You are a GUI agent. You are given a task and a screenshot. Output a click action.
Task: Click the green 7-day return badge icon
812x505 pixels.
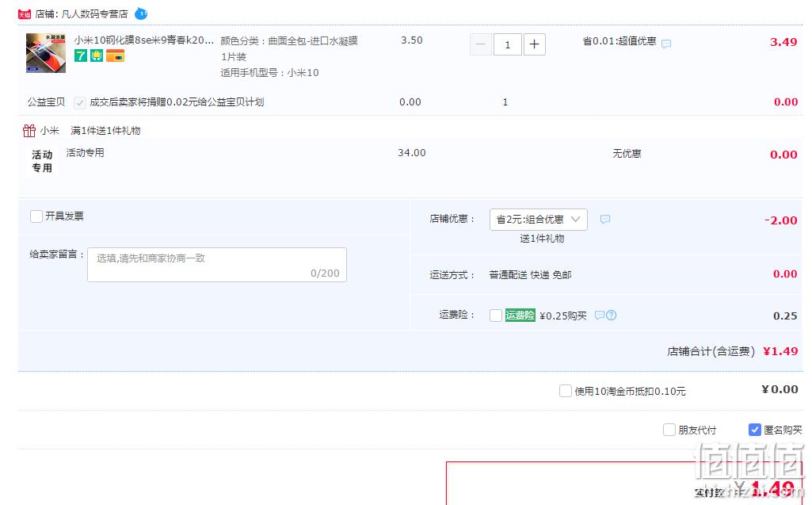(x=80, y=55)
